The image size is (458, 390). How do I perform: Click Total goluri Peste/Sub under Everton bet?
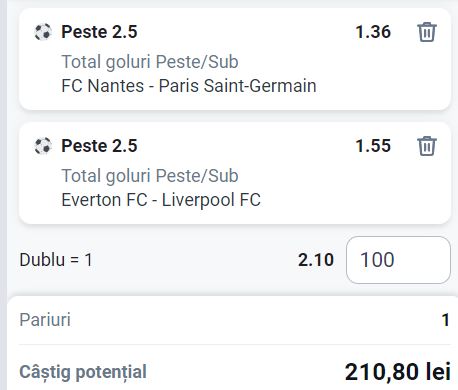coord(150,176)
